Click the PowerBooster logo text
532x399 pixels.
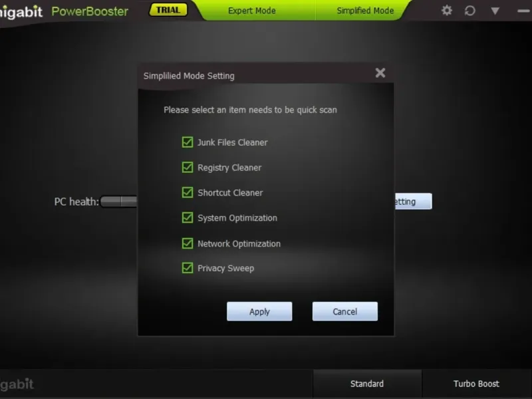pos(90,11)
